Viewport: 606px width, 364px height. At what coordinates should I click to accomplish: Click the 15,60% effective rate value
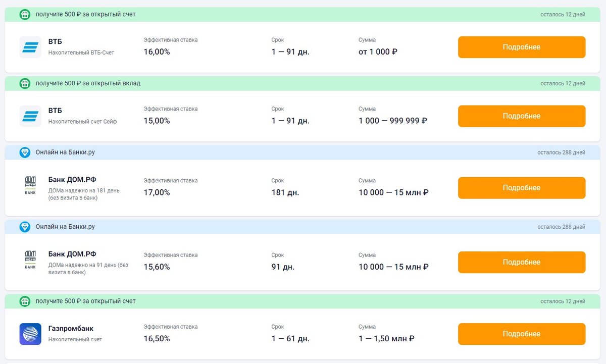[157, 267]
